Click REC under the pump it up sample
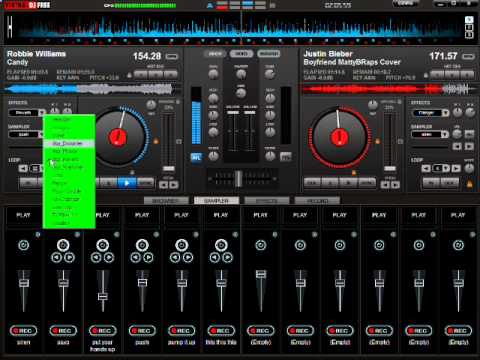Image resolution: width=480 pixels, height=360 pixels. (182, 331)
